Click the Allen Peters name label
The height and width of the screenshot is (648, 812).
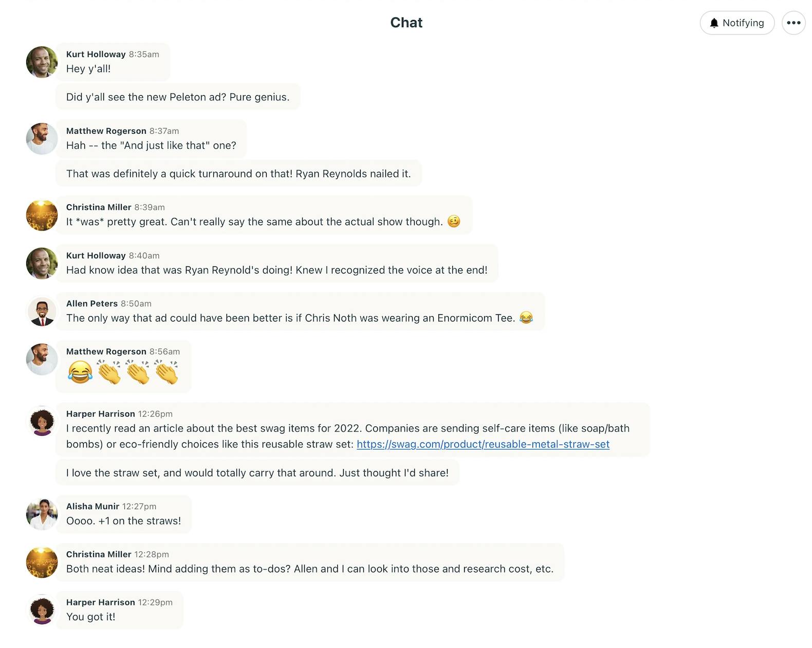92,304
